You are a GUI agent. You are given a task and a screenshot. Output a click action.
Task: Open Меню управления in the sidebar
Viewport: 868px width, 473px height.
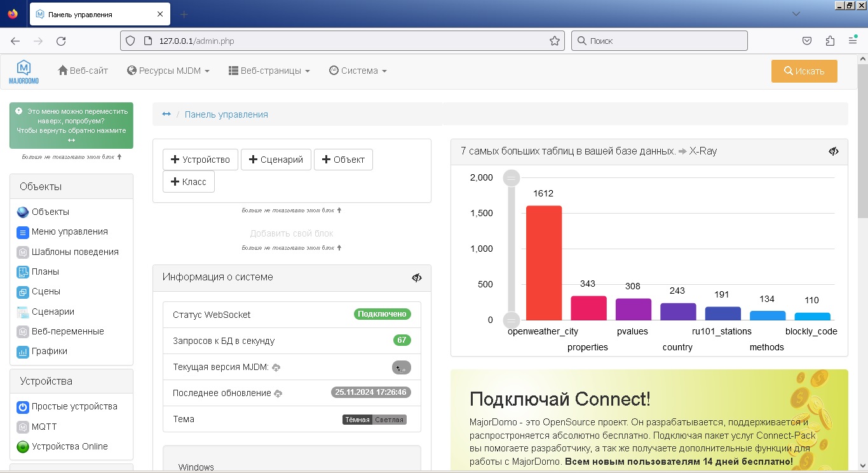click(x=69, y=232)
